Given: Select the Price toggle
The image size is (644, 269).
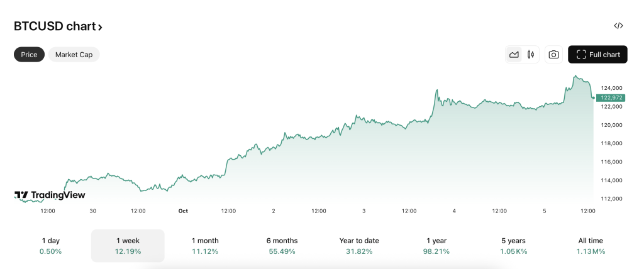Looking at the screenshot, I should pos(29,55).
